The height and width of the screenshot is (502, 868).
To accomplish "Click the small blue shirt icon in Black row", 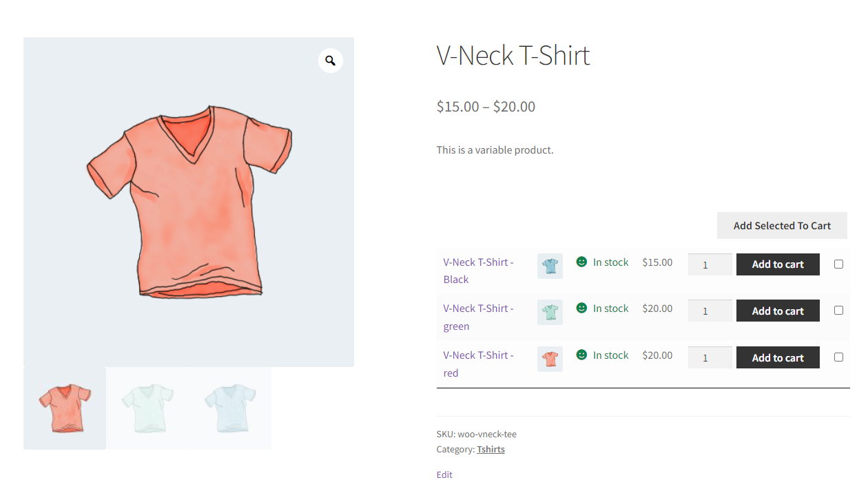I will pyautogui.click(x=550, y=266).
